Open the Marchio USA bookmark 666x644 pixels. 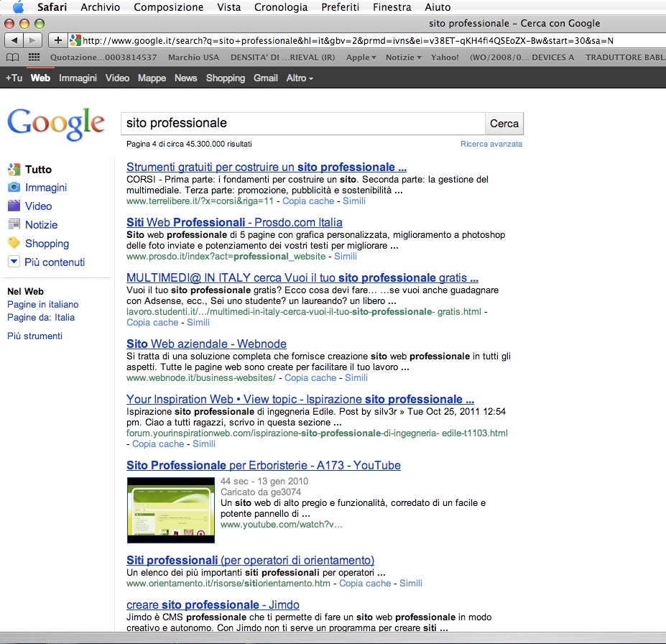[193, 57]
